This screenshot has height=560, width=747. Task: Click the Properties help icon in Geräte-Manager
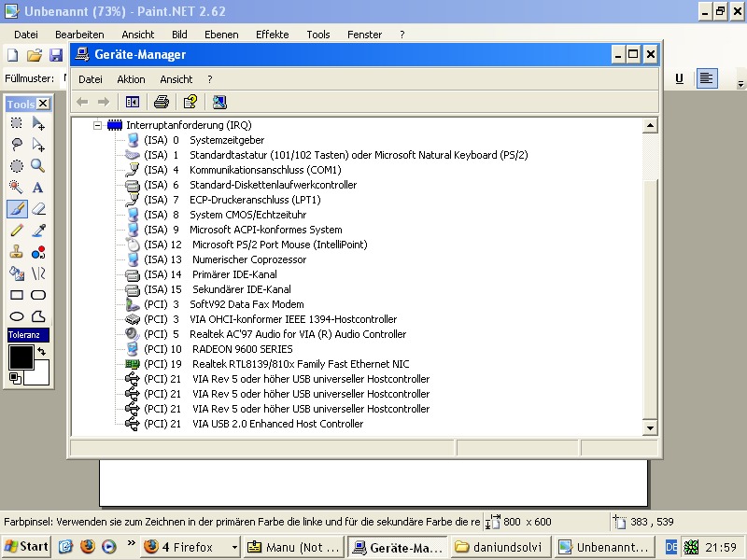tap(190, 102)
